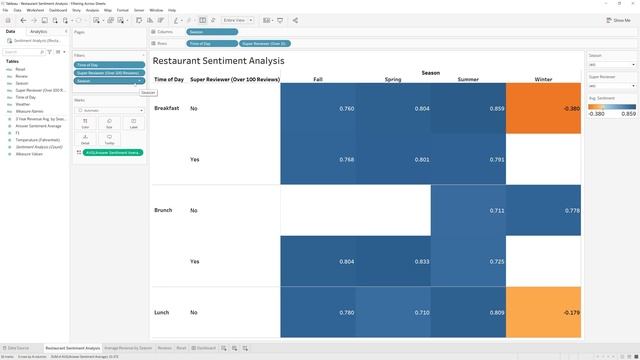Viewport: 640px width, 360px height.
Task: Open the Automatic mark type dropdown
Action: [x=109, y=110]
